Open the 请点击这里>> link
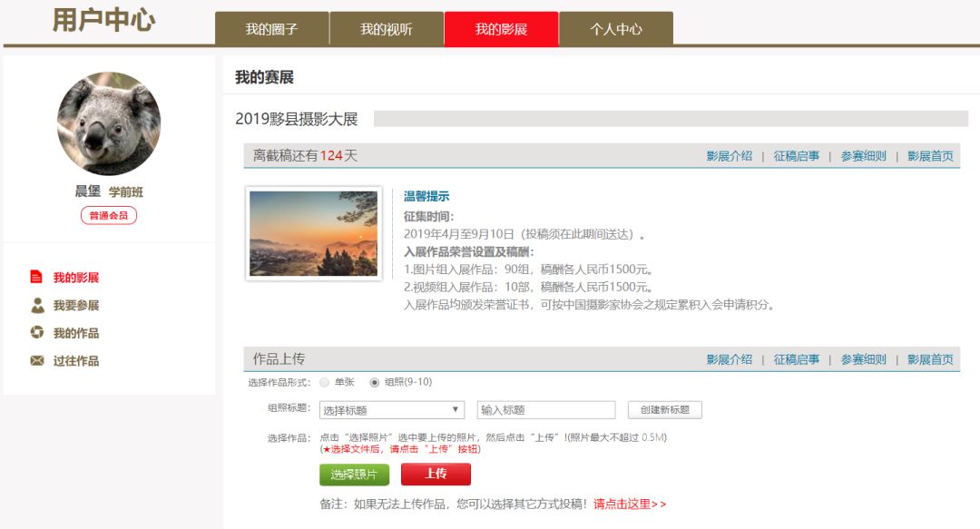The width and height of the screenshot is (980, 529). (630, 504)
